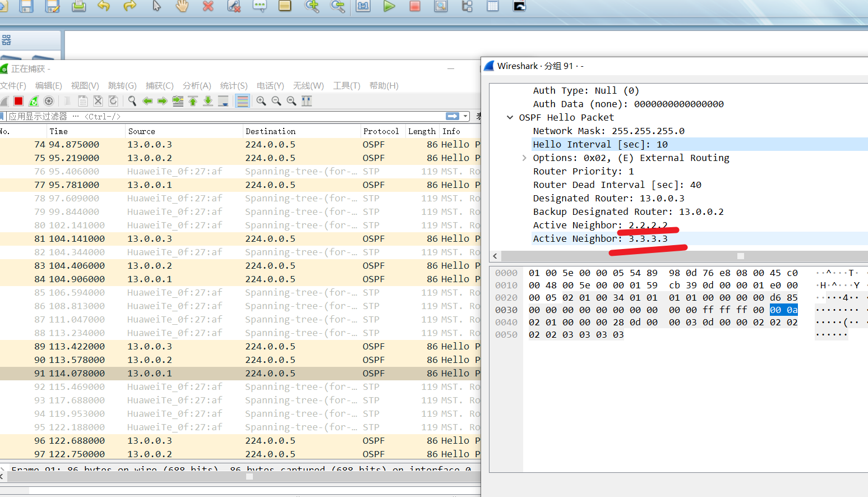Screen dimensions: 868x497
Task: Click the zoom out icon in eNSP toolbar
Action: (338, 6)
